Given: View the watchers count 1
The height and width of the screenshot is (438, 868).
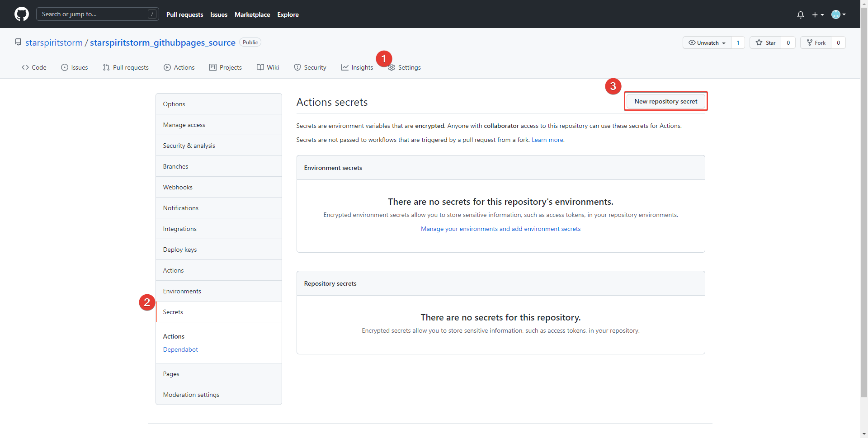Looking at the screenshot, I should 738,42.
